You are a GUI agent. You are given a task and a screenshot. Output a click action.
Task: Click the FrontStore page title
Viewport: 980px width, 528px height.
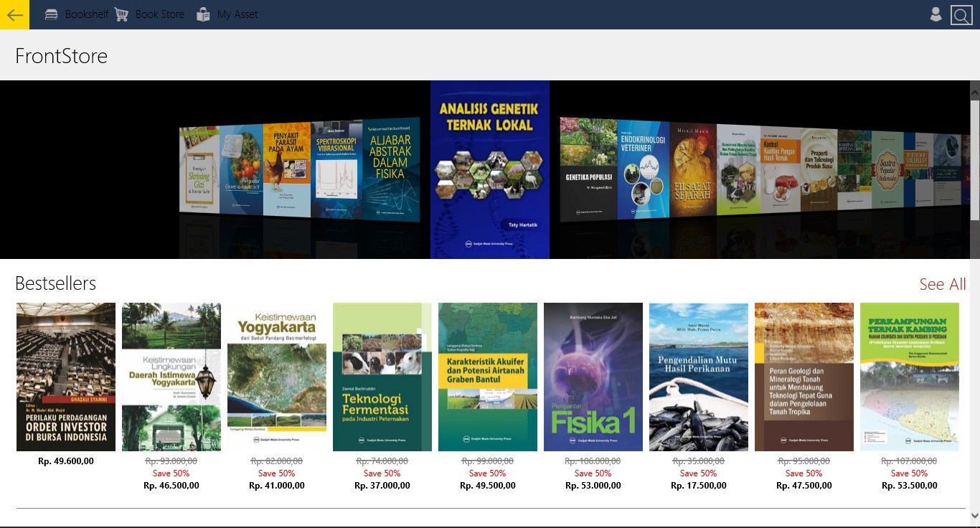pos(61,56)
